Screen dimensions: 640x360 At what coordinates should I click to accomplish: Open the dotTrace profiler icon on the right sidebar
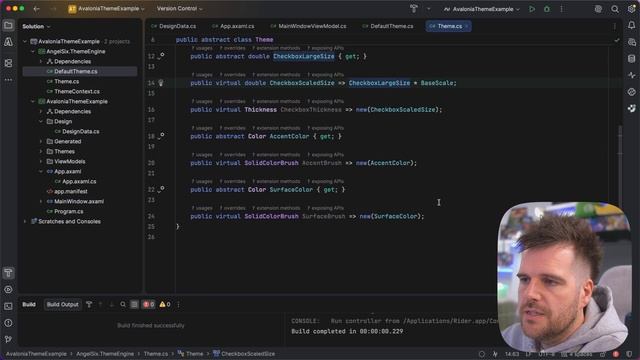[631, 75]
